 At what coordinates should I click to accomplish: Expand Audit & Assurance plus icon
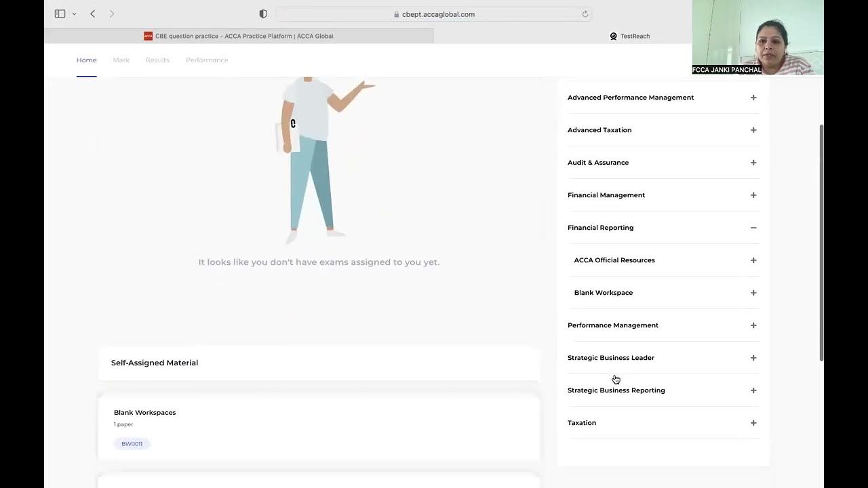(753, 163)
